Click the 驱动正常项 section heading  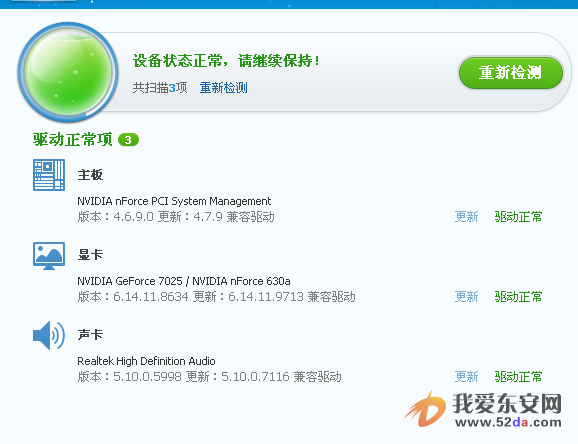tap(73, 140)
